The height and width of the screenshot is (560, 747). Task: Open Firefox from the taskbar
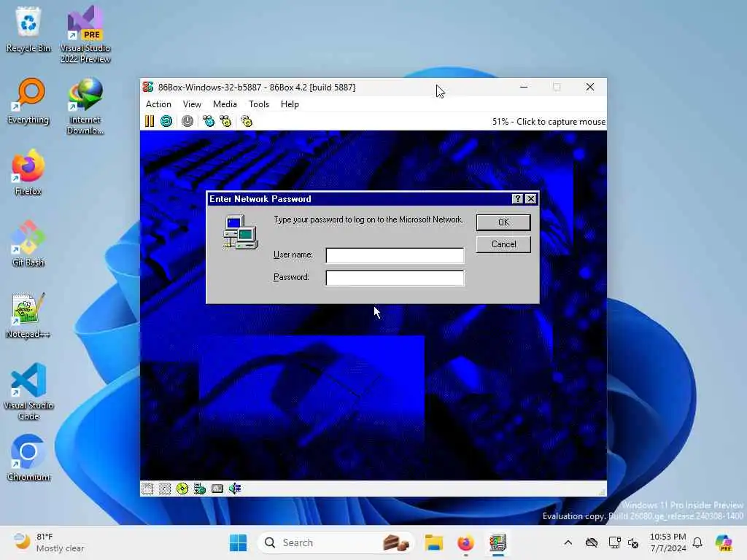[466, 542]
